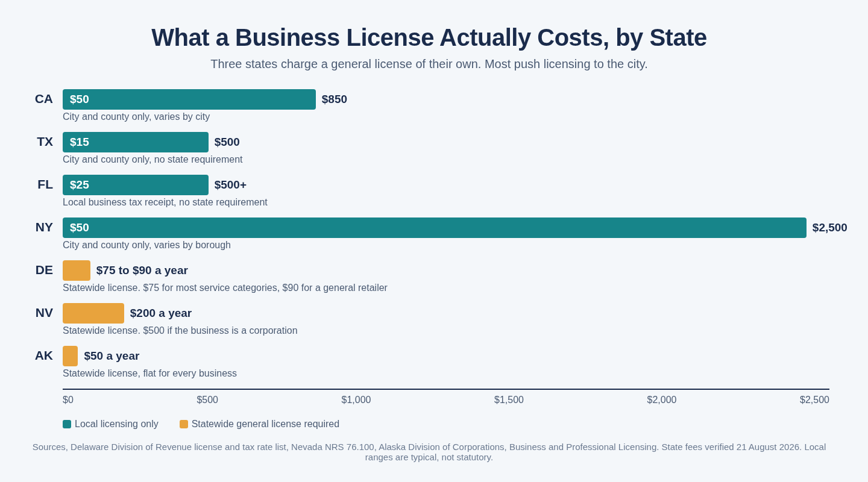Click the $850 value next to CA

[x=335, y=99]
